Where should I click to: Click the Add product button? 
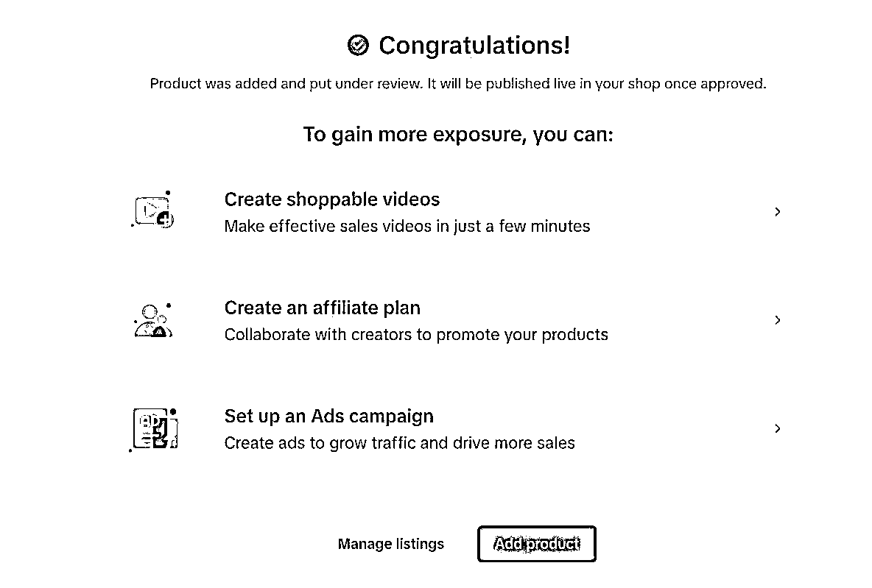tap(537, 544)
